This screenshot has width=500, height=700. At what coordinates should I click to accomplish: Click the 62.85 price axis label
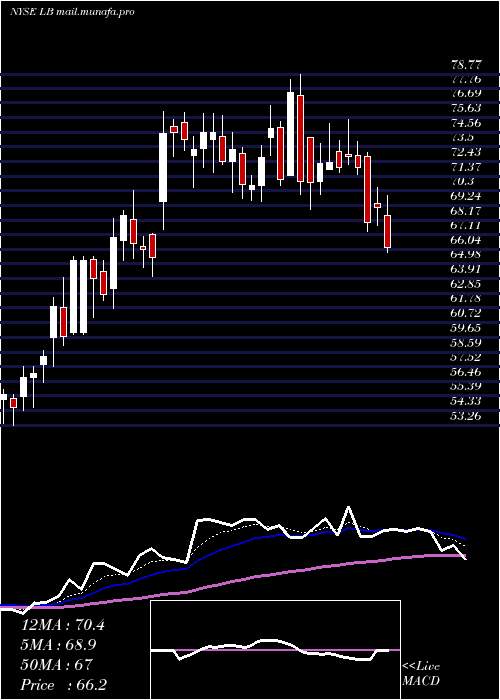pyautogui.click(x=466, y=284)
